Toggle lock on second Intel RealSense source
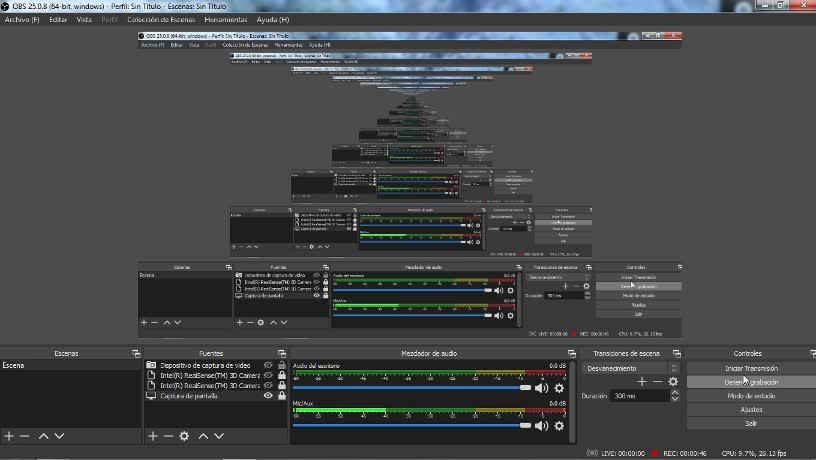 point(282,386)
